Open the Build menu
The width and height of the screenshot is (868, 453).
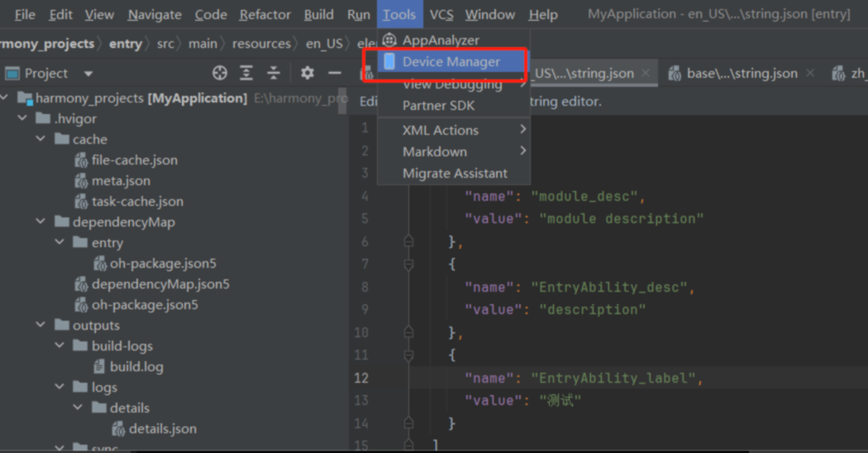(x=318, y=14)
